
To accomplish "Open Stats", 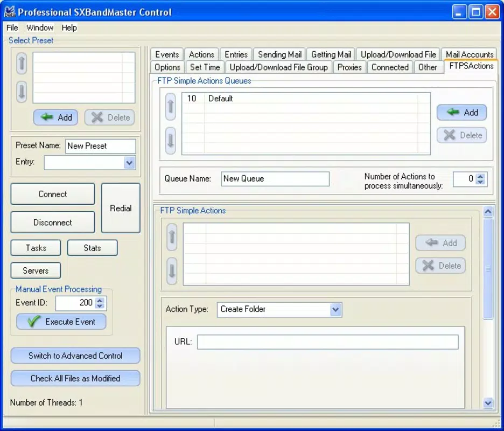I will point(92,248).
